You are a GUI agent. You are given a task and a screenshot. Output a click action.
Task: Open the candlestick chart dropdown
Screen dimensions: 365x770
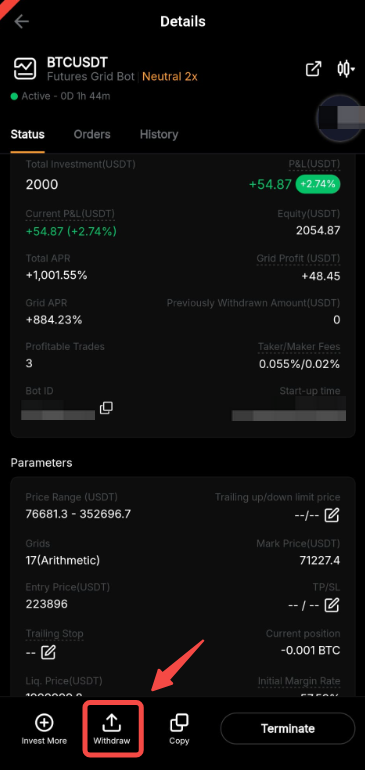pyautogui.click(x=346, y=69)
